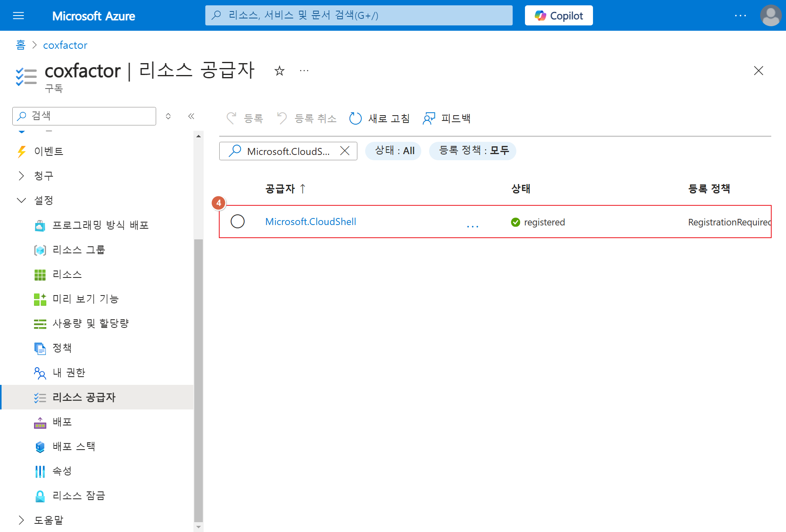The width and height of the screenshot is (786, 532).
Task: Open Copilot assistant
Action: 559,16
